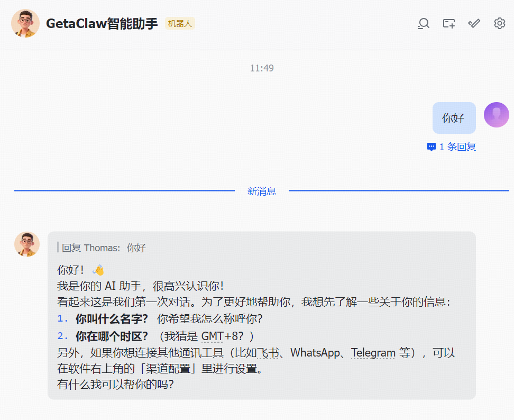Click the double-check mark-as-read icon
Image resolution: width=514 pixels, height=420 pixels.
(x=473, y=23)
